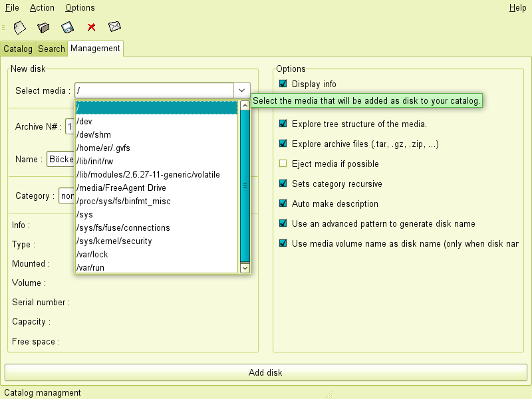The image size is (532, 399).
Task: Click the list scrollbar down arrow
Action: coord(245,268)
